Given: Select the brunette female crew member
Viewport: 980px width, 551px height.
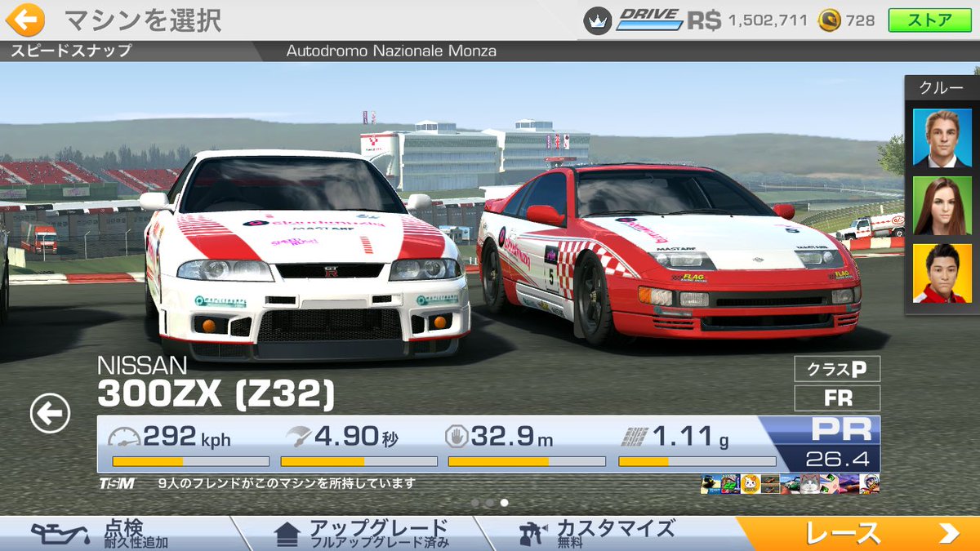Looking at the screenshot, I should 942,205.
